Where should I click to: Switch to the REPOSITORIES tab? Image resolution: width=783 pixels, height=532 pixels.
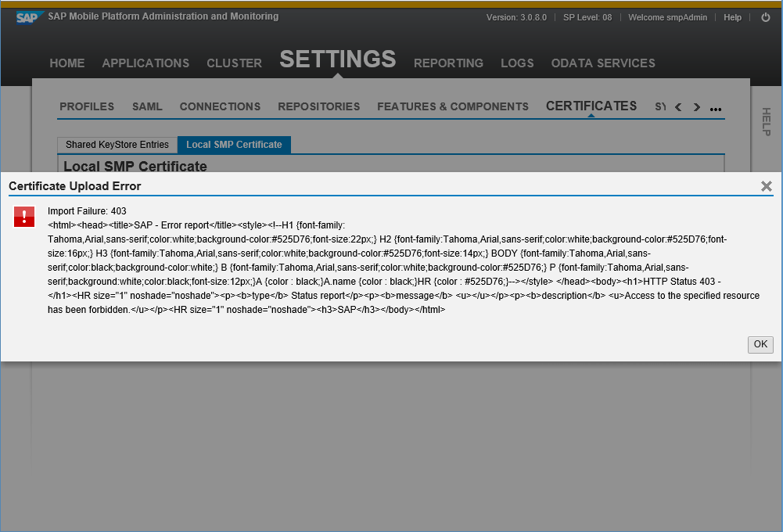point(319,107)
